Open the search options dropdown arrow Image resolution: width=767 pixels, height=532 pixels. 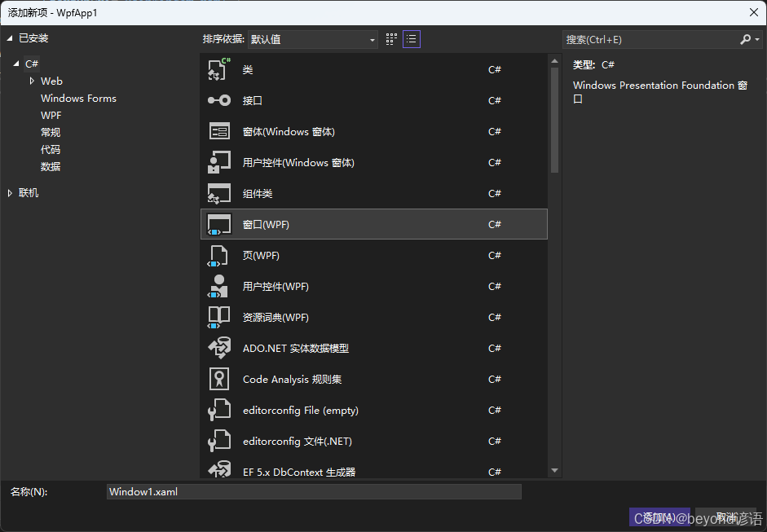point(757,40)
